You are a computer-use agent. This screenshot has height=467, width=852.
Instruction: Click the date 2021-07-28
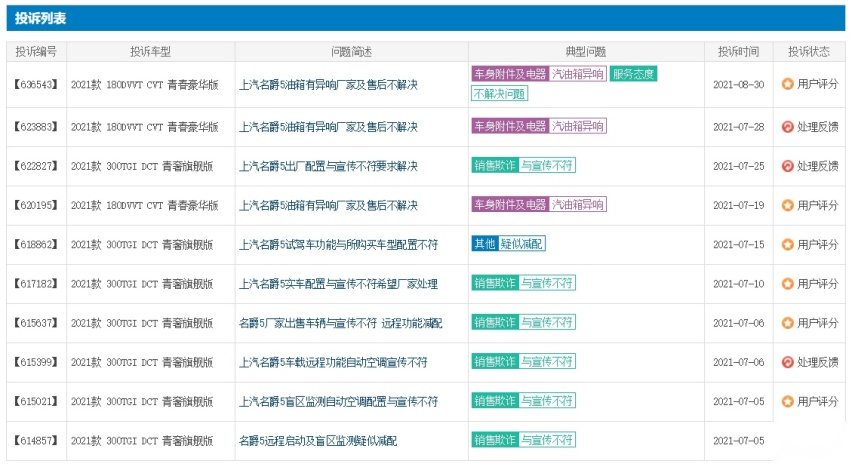(x=738, y=127)
